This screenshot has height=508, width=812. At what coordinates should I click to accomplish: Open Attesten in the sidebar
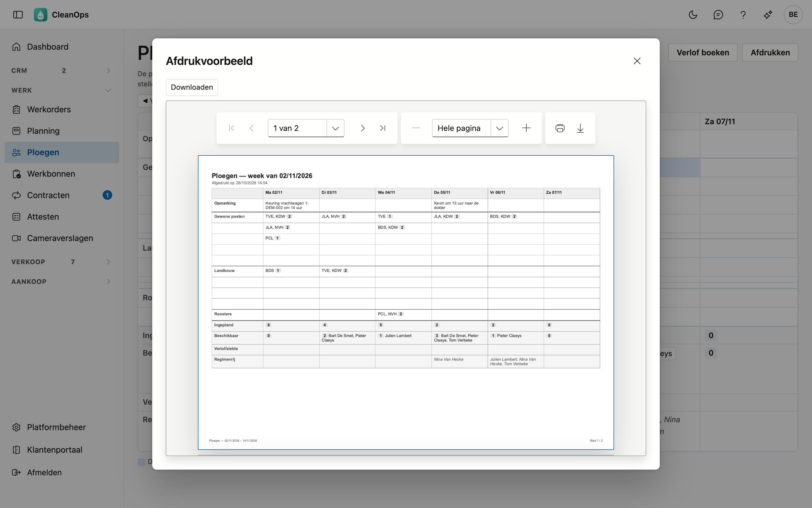coord(62,217)
